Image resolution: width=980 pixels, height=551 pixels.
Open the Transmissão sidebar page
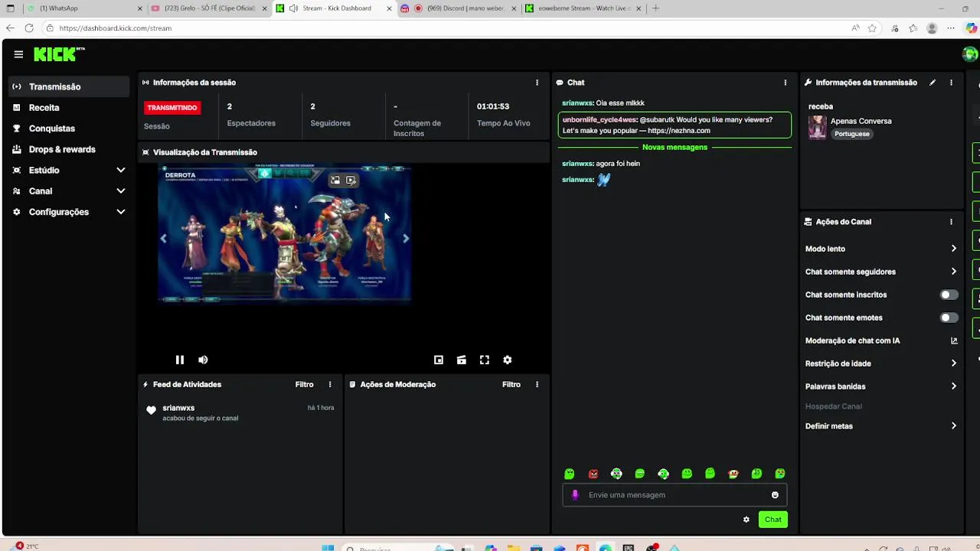[69, 86]
